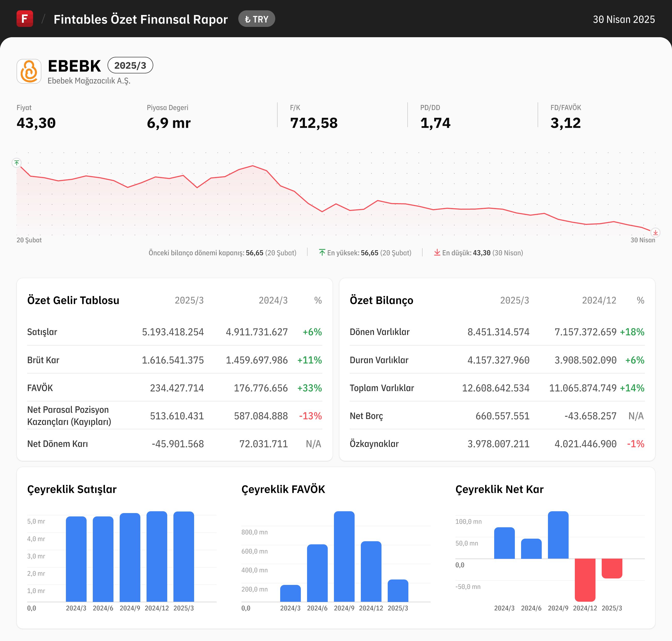Image resolution: width=672 pixels, height=641 pixels.
Task: Click the 30 Nisan chart end label
Action: pos(643,240)
